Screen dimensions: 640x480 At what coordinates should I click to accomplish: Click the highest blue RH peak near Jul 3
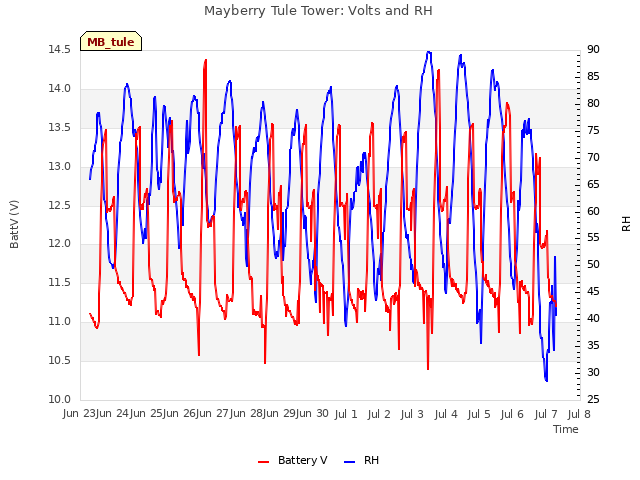click(429, 52)
